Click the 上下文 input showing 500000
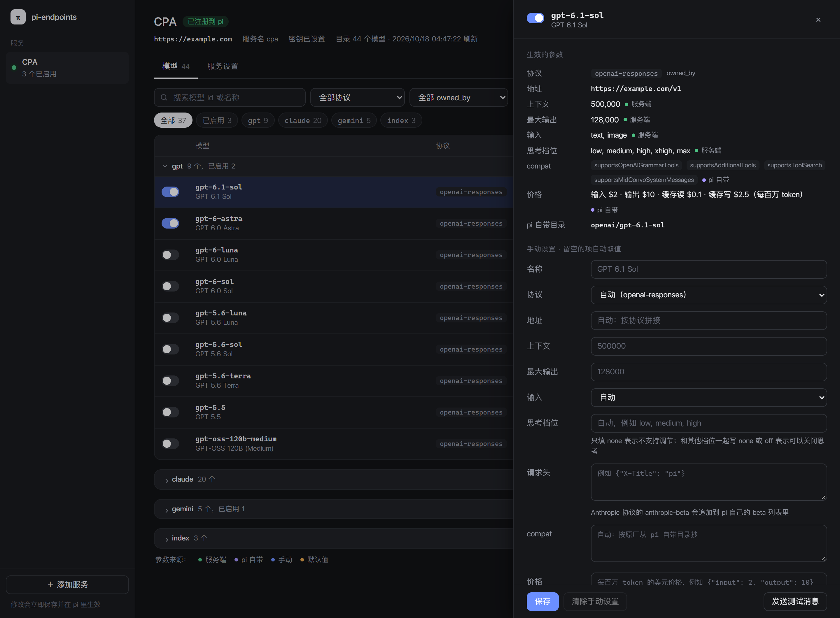This screenshot has width=840, height=618. click(709, 346)
